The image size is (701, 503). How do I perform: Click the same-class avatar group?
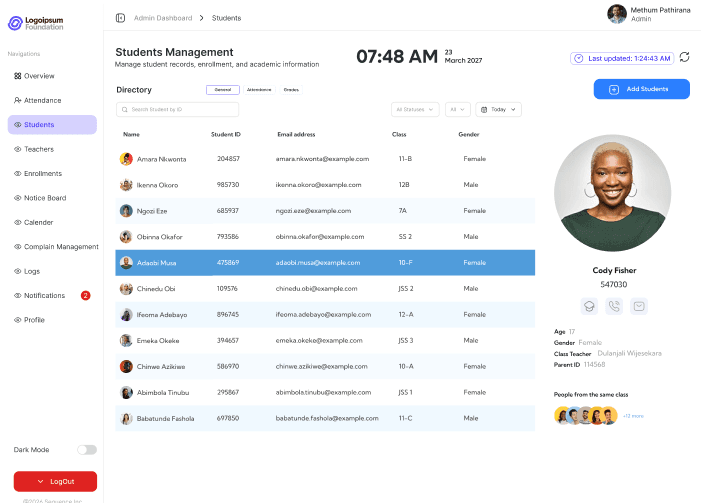pos(586,415)
